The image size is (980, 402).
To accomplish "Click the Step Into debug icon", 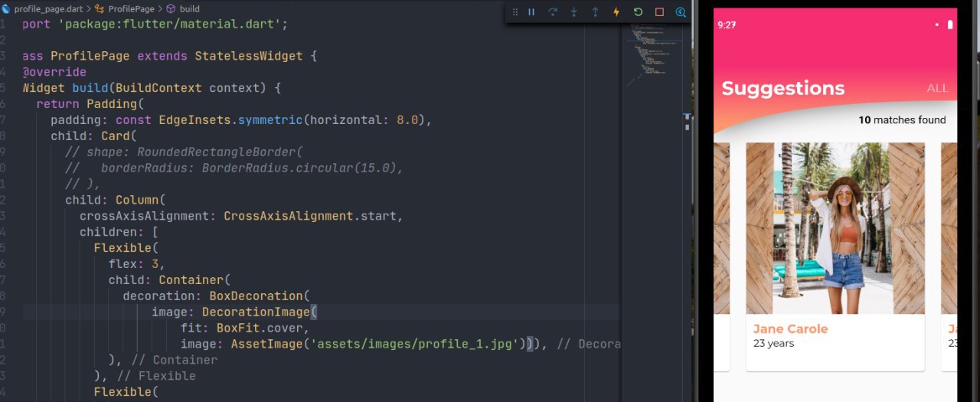I will [574, 12].
